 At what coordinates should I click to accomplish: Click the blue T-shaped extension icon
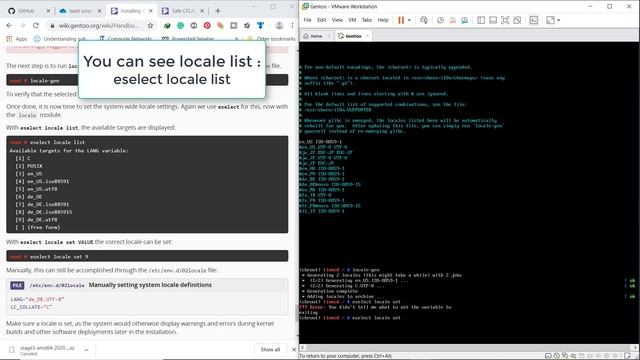point(260,25)
